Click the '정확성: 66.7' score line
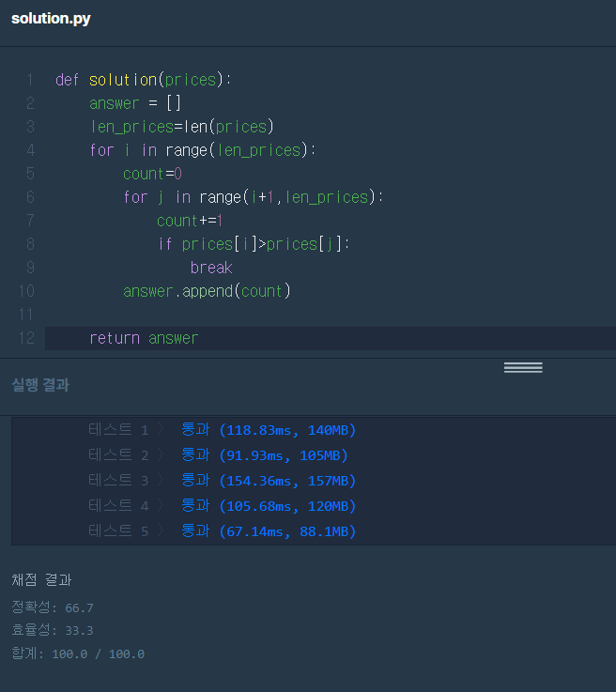This screenshot has width=616, height=692. (53, 607)
